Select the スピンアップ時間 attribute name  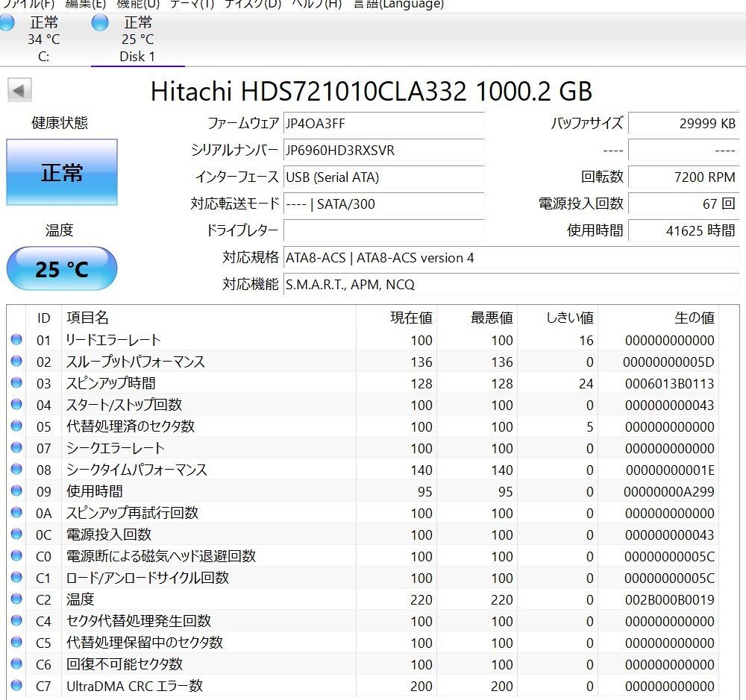(x=110, y=383)
